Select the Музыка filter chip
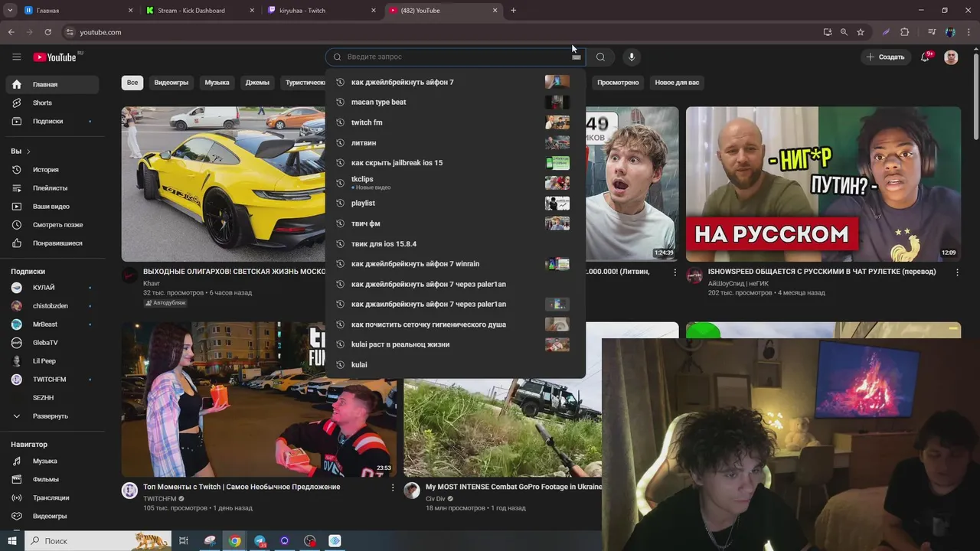The height and width of the screenshot is (551, 980). pyautogui.click(x=217, y=82)
